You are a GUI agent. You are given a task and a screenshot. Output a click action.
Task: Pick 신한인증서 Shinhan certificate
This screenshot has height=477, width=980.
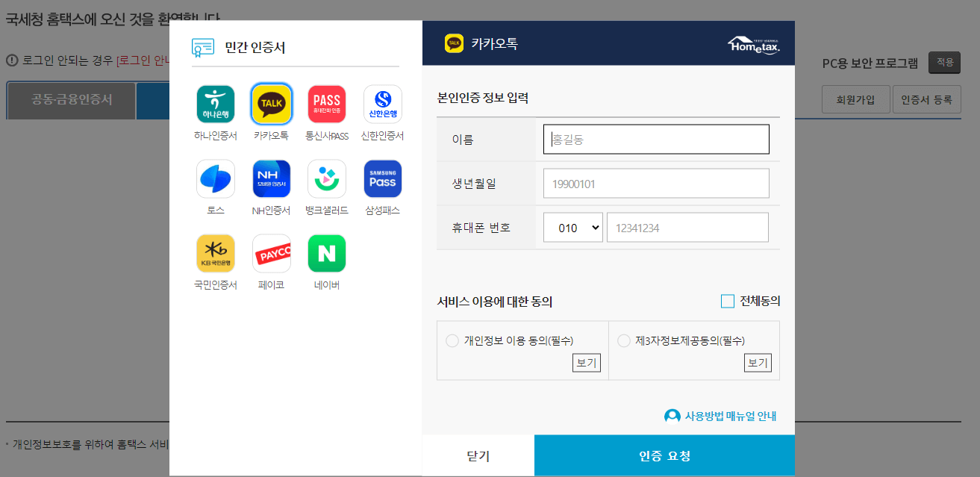(x=382, y=105)
